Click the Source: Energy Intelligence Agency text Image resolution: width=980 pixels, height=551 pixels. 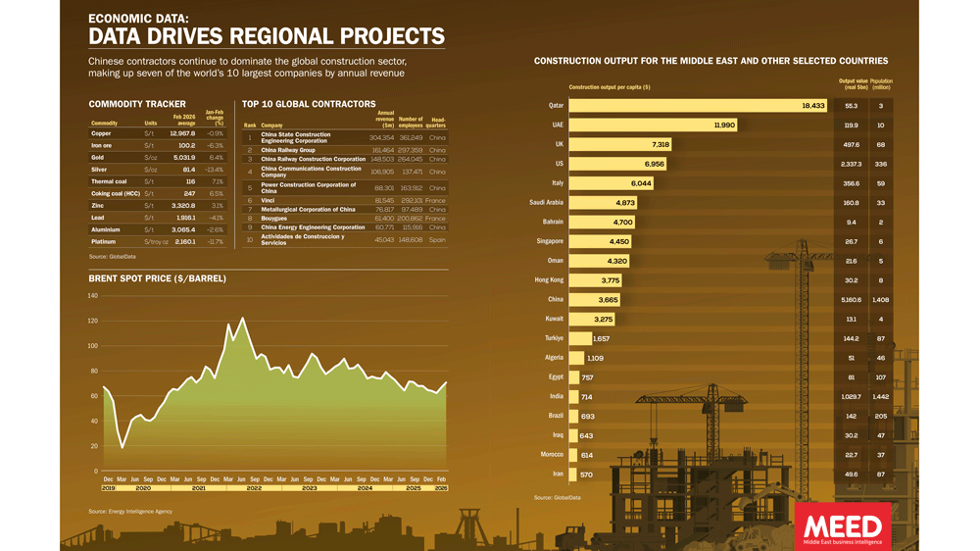(x=130, y=512)
